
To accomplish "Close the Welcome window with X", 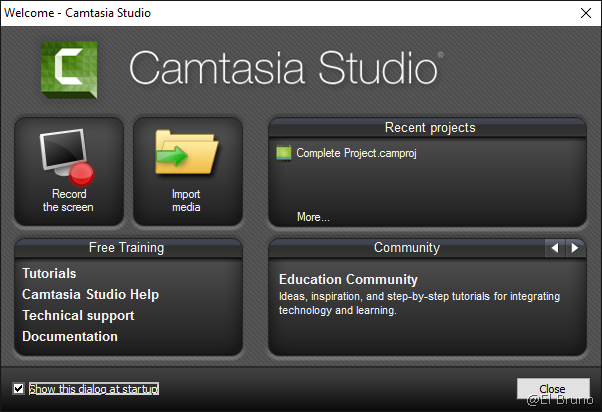I will click(x=585, y=13).
